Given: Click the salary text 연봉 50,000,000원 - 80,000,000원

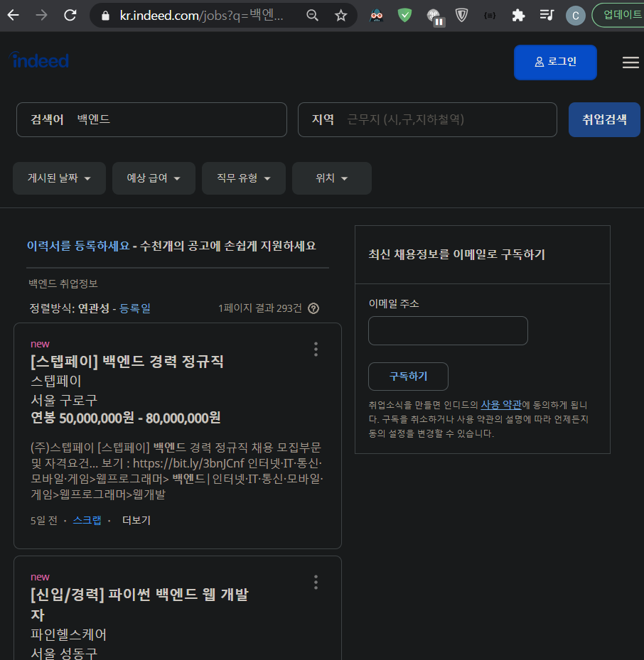Looking at the screenshot, I should [x=126, y=418].
